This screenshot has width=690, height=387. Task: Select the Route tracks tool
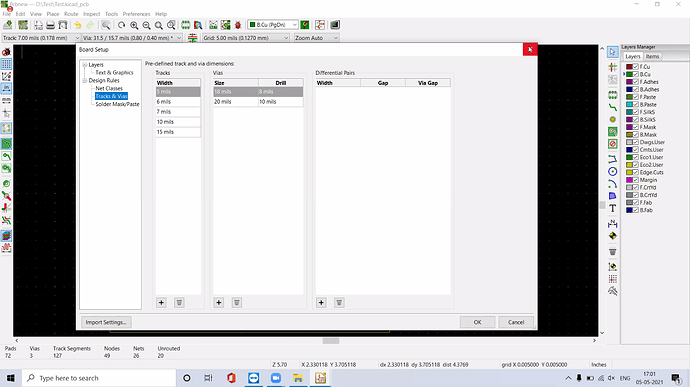point(613,107)
